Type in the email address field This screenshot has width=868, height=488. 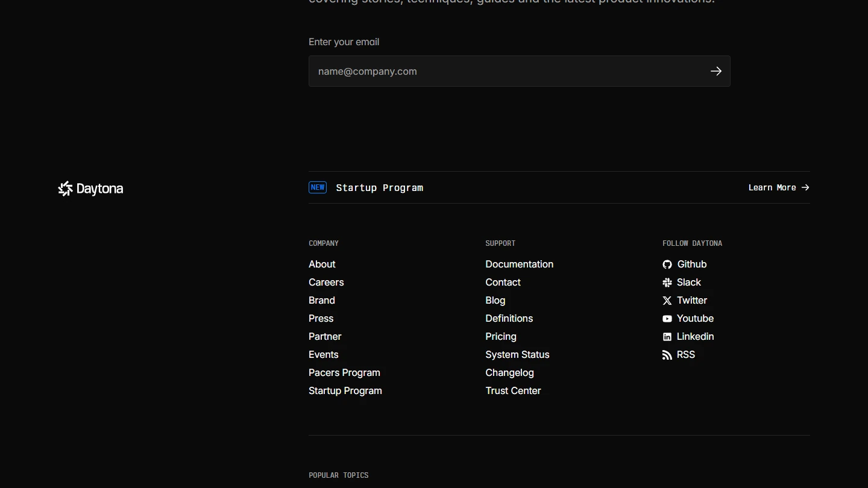click(506, 71)
